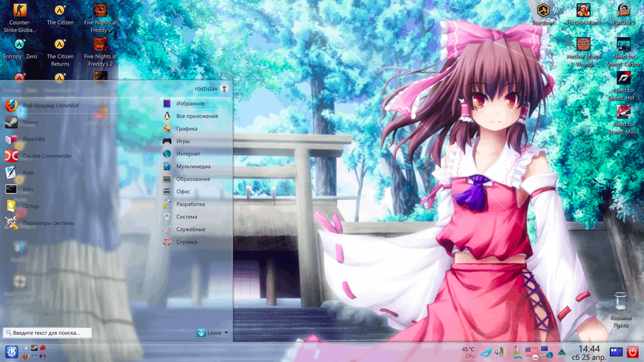Launch Octopi package manager
This screenshot has width=644, height=362.
[31, 206]
